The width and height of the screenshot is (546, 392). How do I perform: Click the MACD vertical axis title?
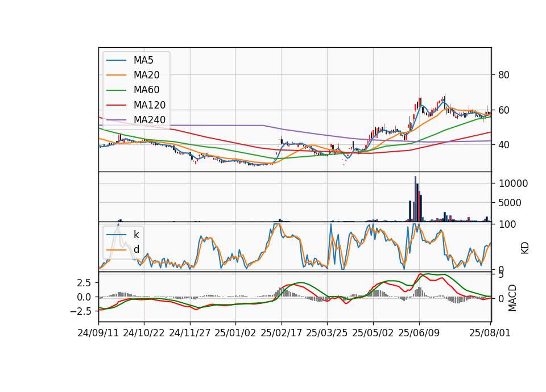pos(512,298)
